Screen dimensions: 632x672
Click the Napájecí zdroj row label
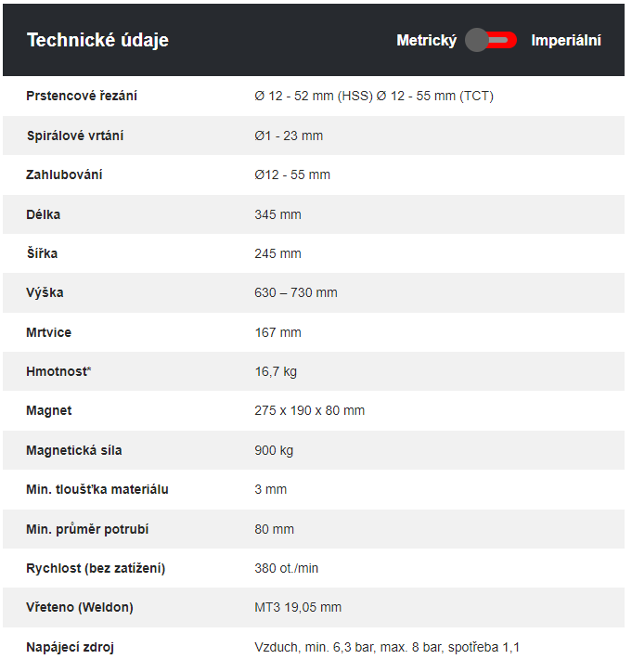point(70,647)
